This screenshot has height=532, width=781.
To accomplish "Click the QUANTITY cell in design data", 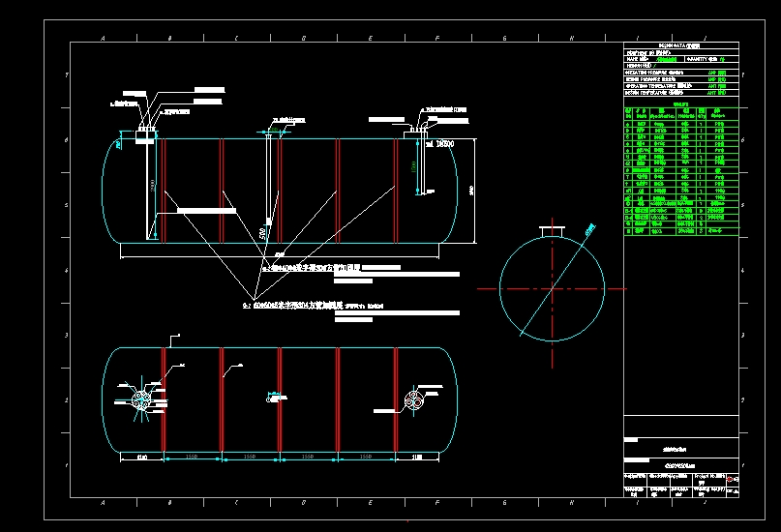I will click(711, 59).
